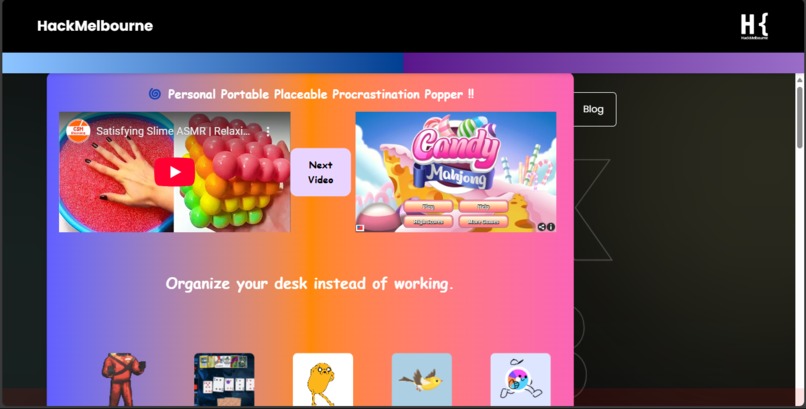Click More Games in Candy Mahjong

tap(483, 221)
